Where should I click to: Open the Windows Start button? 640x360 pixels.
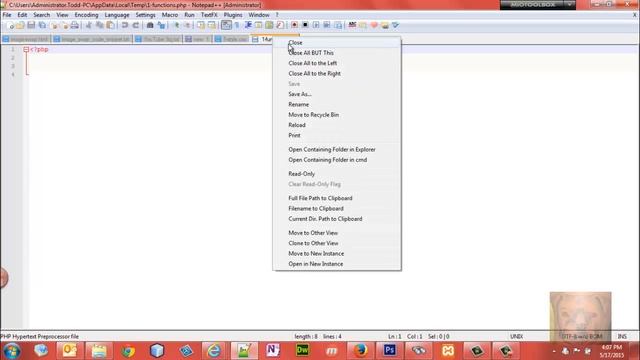[11, 351]
